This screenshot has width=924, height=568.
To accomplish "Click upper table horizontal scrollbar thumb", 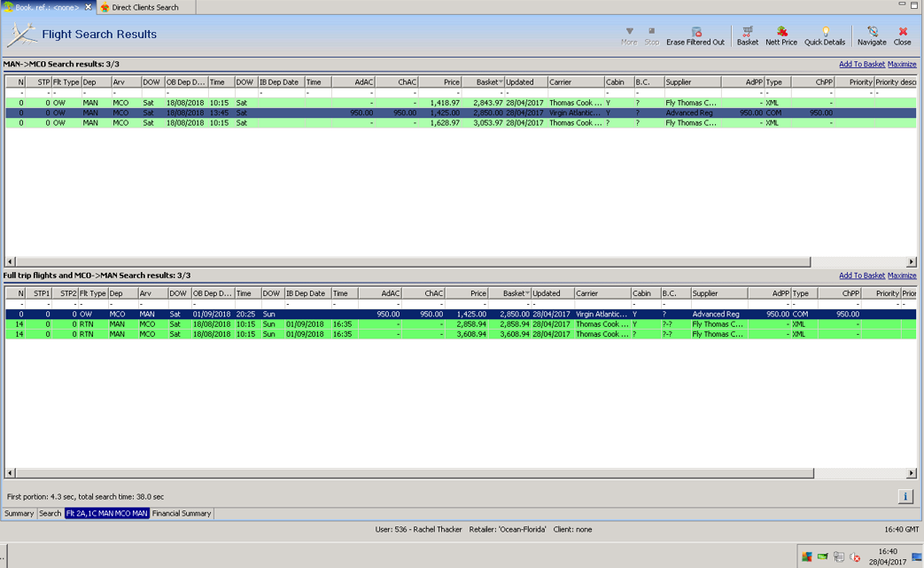I will [413, 261].
